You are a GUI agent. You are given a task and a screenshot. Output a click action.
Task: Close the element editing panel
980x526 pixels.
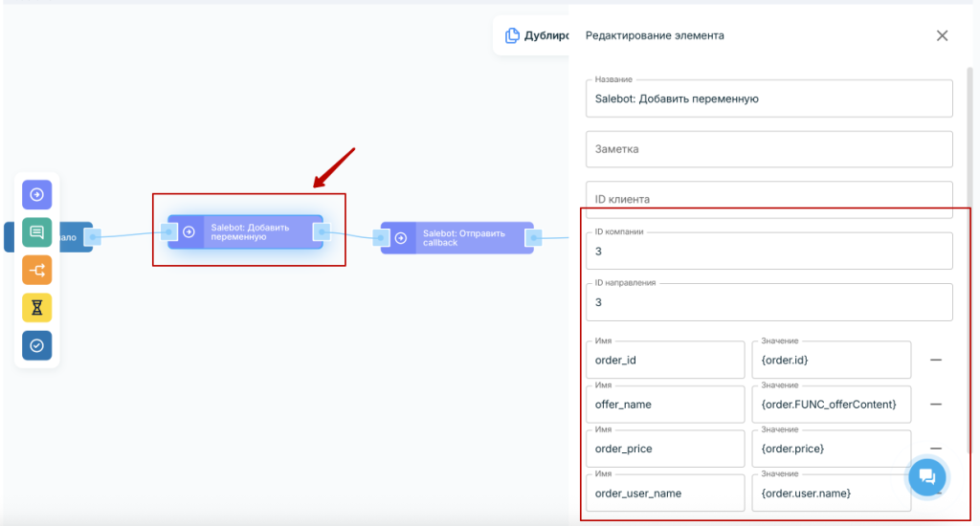942,35
